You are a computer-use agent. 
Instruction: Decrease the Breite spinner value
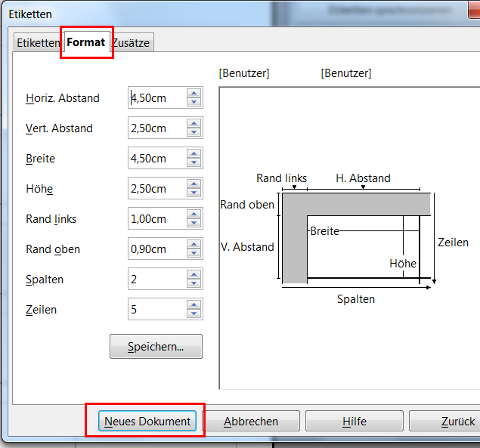[x=194, y=162]
